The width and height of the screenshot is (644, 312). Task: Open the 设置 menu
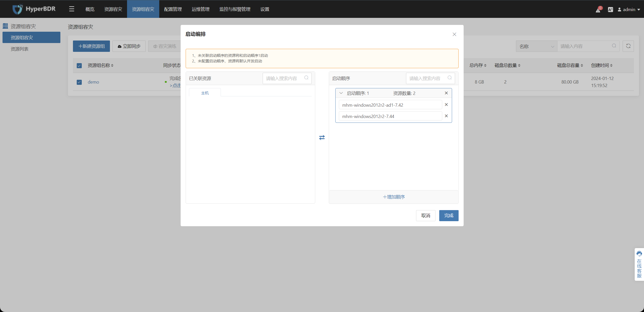point(265,9)
